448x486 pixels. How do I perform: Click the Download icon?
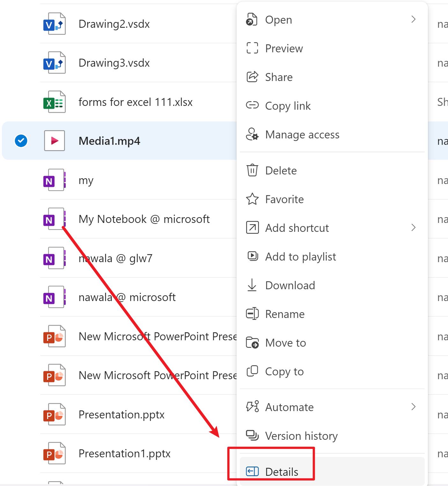(252, 285)
